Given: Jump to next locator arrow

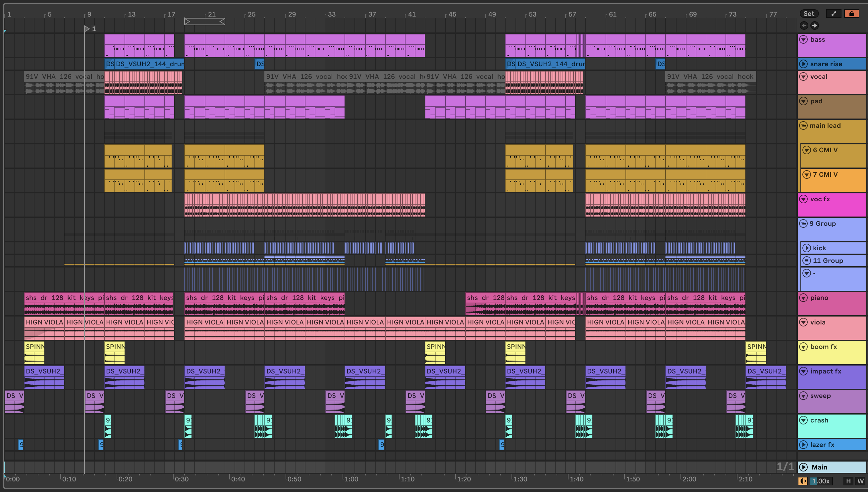Looking at the screenshot, I should [815, 25].
